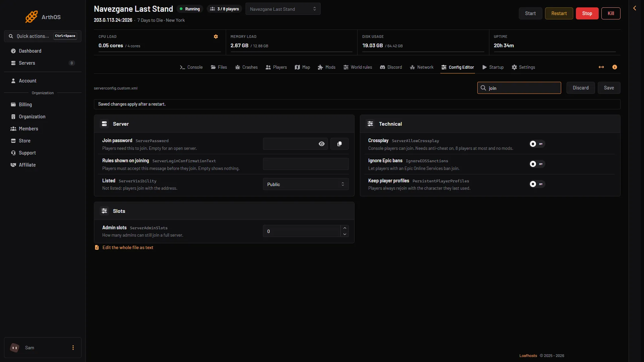Click the config search field containing join

(519, 88)
